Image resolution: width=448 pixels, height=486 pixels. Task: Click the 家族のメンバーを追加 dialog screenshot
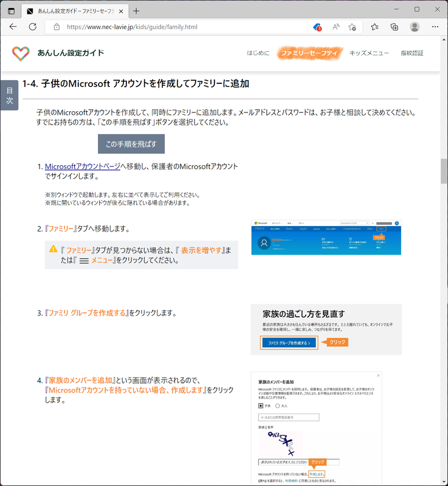[x=316, y=428]
